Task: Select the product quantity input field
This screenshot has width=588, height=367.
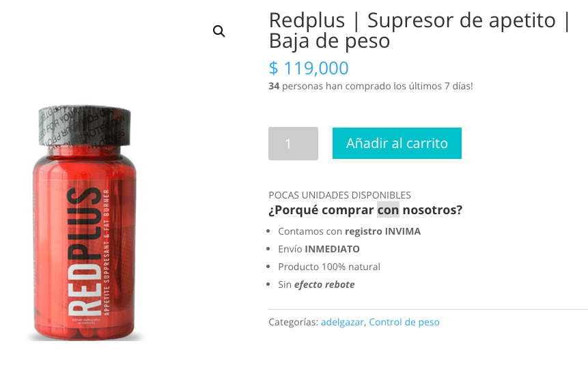Action: click(293, 143)
